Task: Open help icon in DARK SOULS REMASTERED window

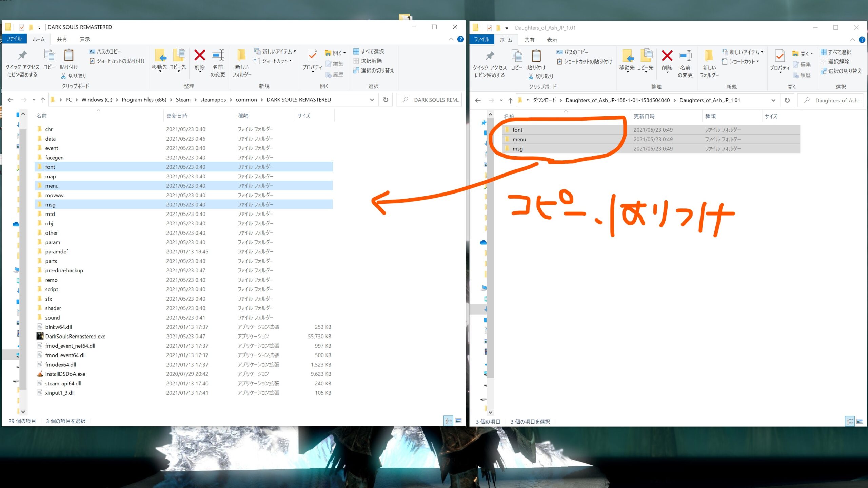Action: coord(460,39)
